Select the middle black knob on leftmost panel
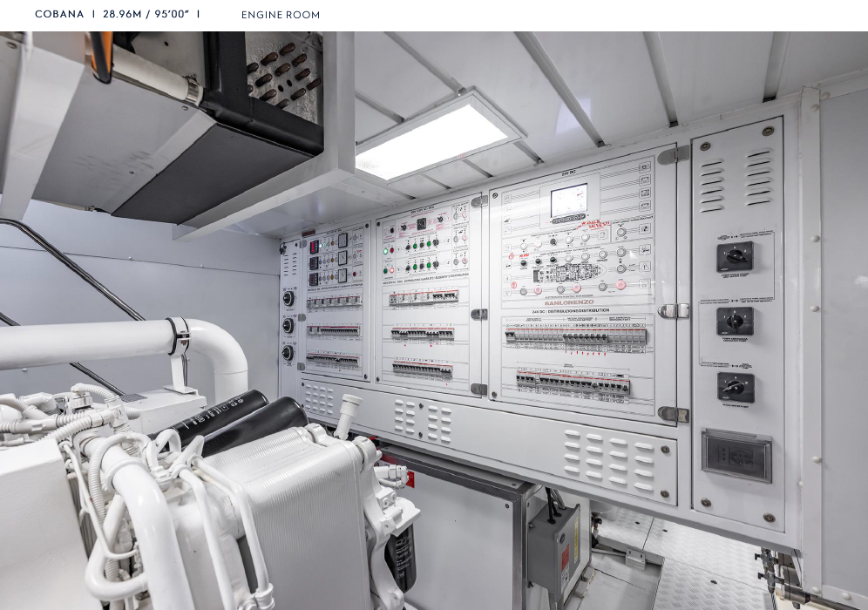Screen dimensions: 868x610 pyautogui.click(x=288, y=325)
